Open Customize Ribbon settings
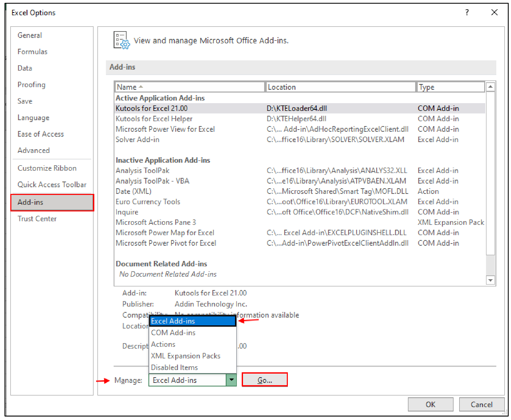This screenshot has width=511, height=420. 47,168
